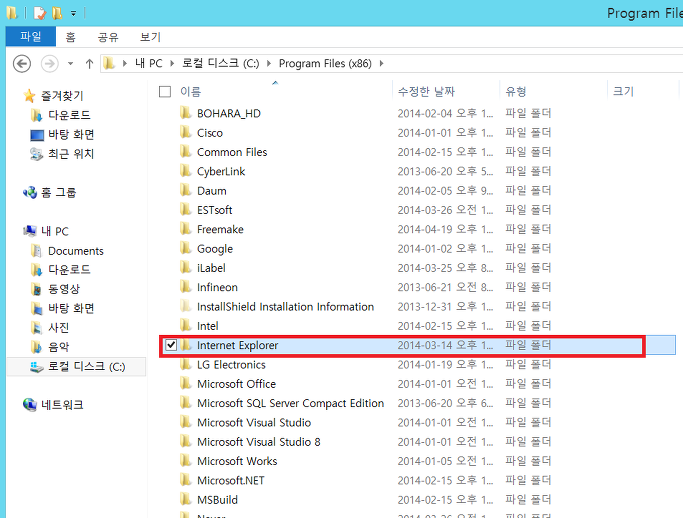Select the Cisco folder icon
The width and height of the screenshot is (683, 518).
(x=186, y=132)
